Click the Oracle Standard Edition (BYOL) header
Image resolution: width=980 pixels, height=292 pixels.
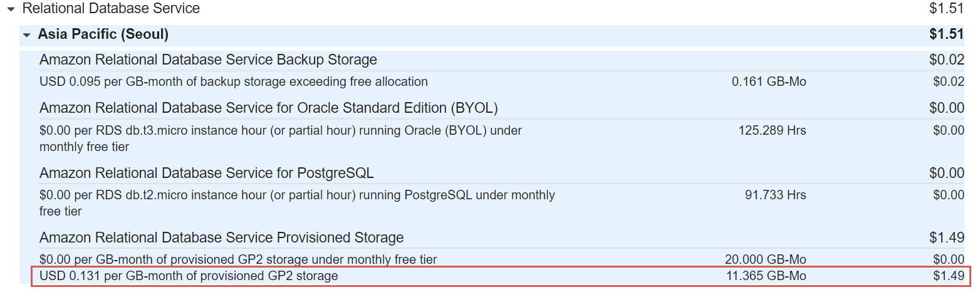point(269,108)
